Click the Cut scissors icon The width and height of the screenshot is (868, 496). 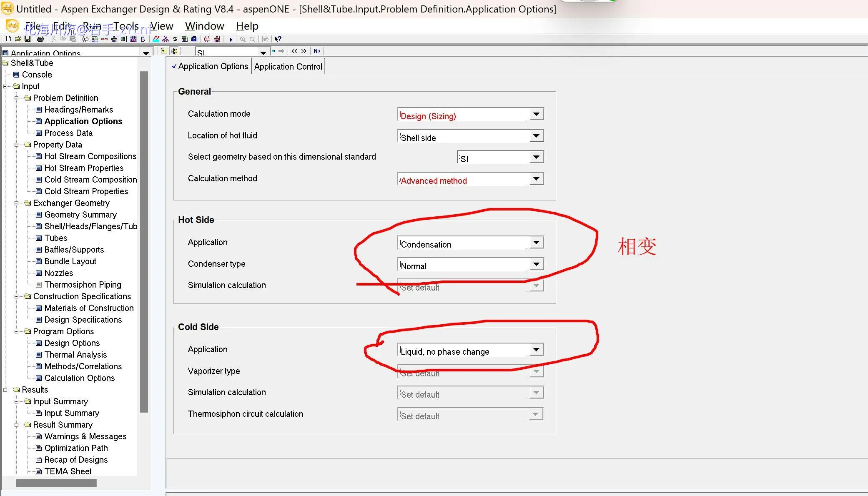pyautogui.click(x=53, y=39)
